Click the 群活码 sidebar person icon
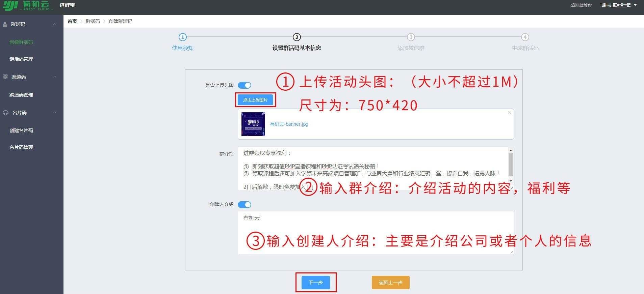 [x=5, y=24]
